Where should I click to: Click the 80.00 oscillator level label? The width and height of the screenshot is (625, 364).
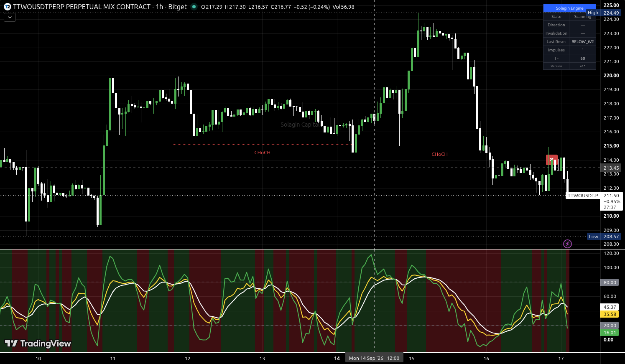point(610,283)
